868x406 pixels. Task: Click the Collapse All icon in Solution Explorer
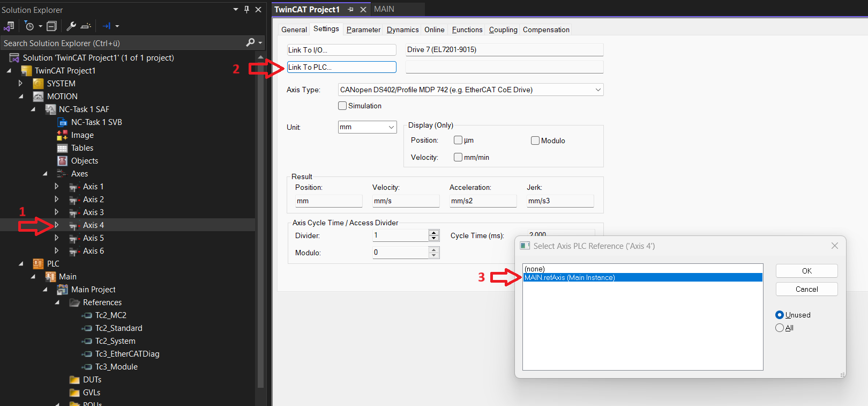pos(51,26)
